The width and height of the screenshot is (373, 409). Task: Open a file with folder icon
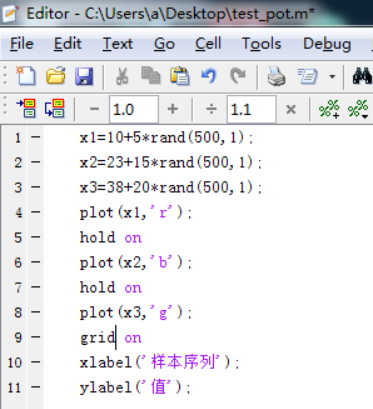pos(56,76)
